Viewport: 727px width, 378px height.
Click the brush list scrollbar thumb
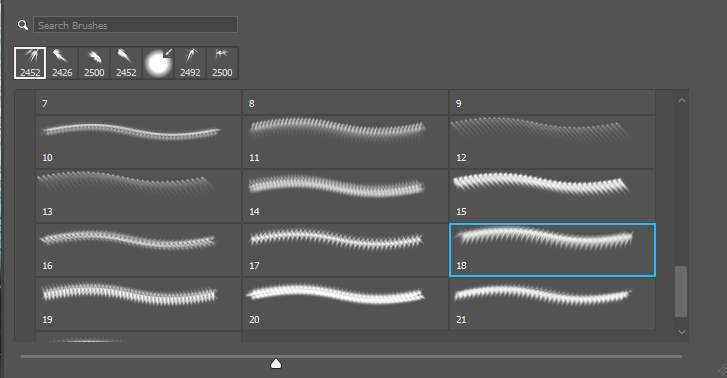point(681,292)
